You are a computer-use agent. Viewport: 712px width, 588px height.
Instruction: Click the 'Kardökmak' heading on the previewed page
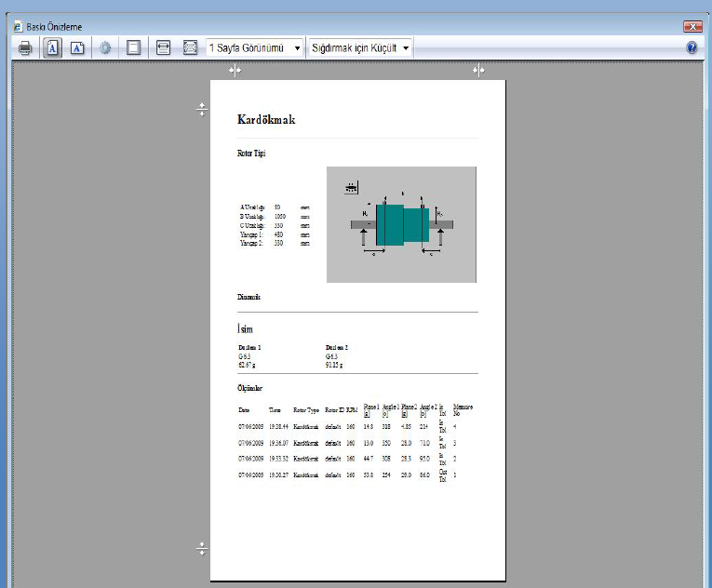pos(266,121)
